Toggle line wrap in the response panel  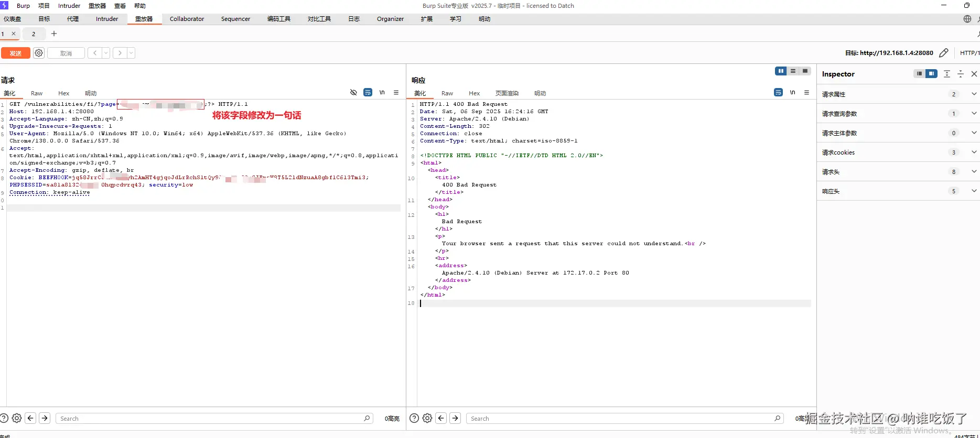[x=778, y=93]
